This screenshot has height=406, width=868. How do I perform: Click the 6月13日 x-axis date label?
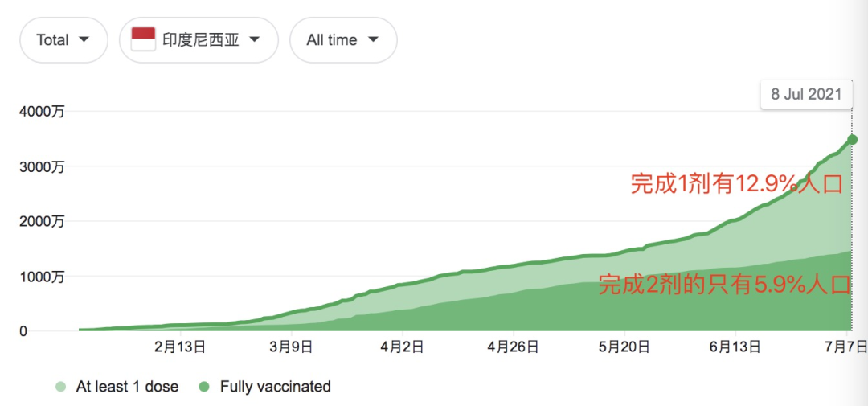(735, 347)
